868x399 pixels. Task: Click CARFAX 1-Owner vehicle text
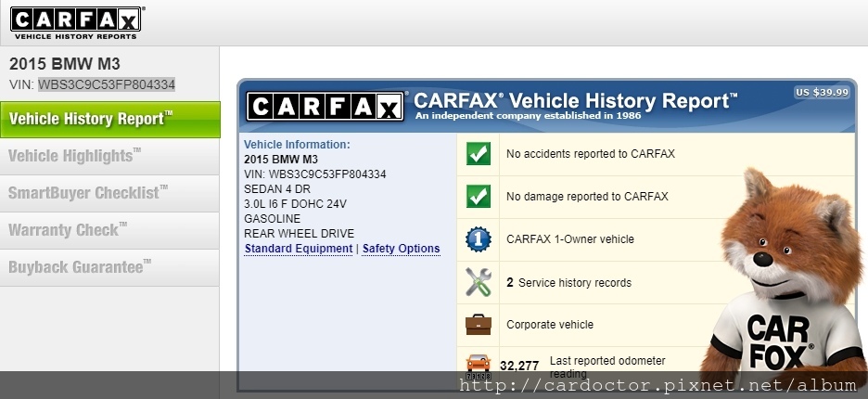[x=570, y=239]
